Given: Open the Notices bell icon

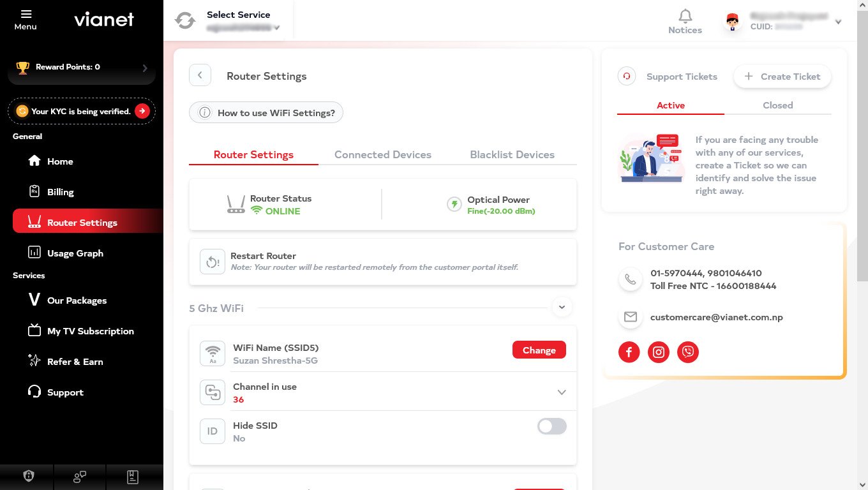Looking at the screenshot, I should pos(685,16).
